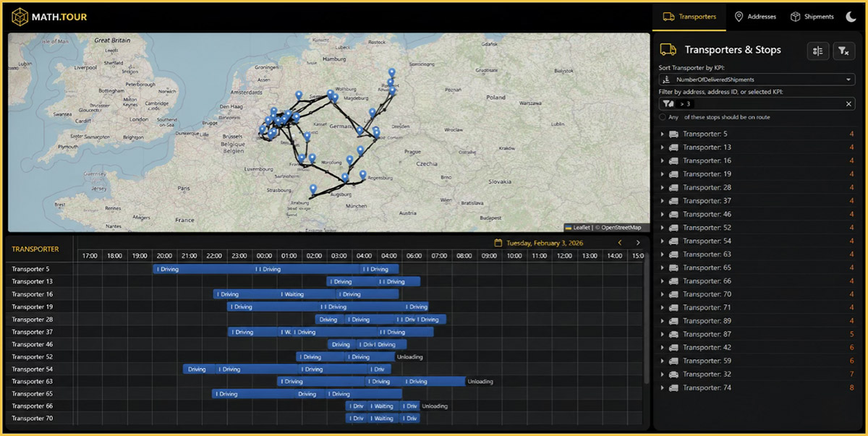Expand Transporter: 13 in the list
The height and width of the screenshot is (436, 868).
[x=662, y=148]
